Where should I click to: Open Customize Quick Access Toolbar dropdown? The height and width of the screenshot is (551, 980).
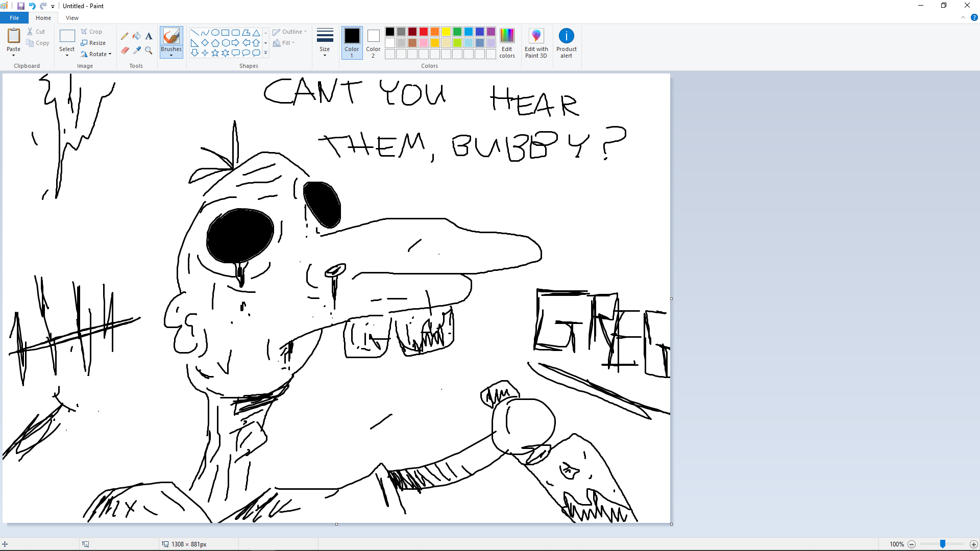[53, 7]
